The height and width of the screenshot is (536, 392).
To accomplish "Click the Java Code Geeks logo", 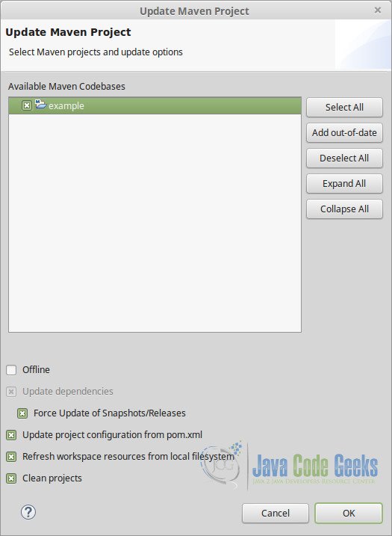I will coord(290,466).
